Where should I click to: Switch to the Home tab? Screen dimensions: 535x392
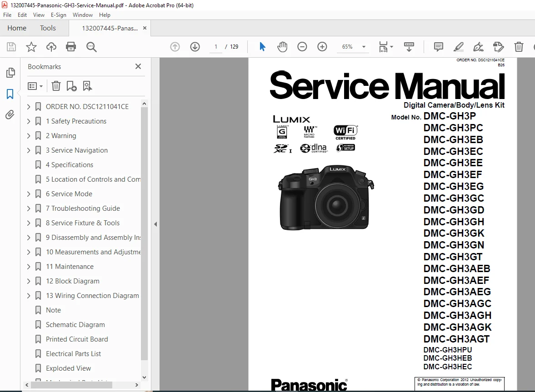pos(17,28)
